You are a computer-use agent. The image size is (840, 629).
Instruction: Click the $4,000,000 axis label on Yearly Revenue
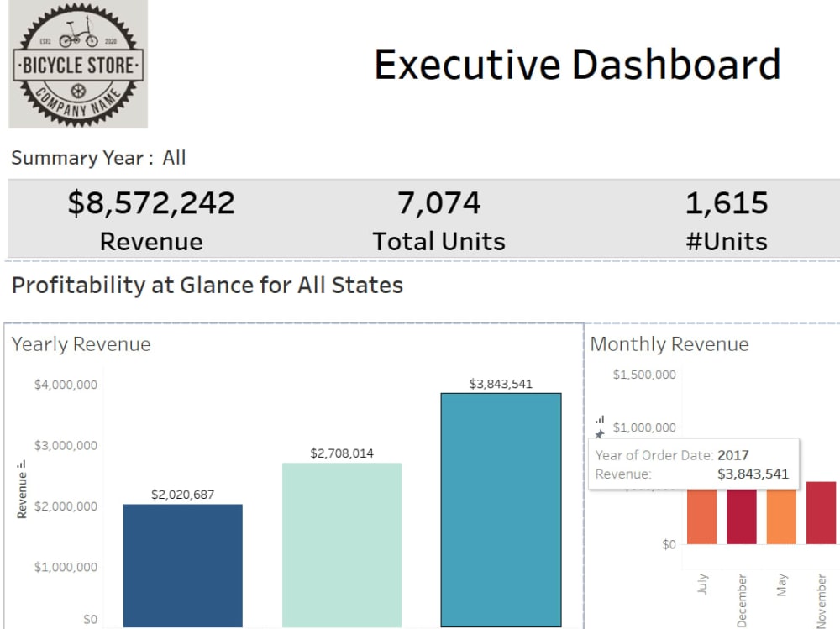click(65, 385)
